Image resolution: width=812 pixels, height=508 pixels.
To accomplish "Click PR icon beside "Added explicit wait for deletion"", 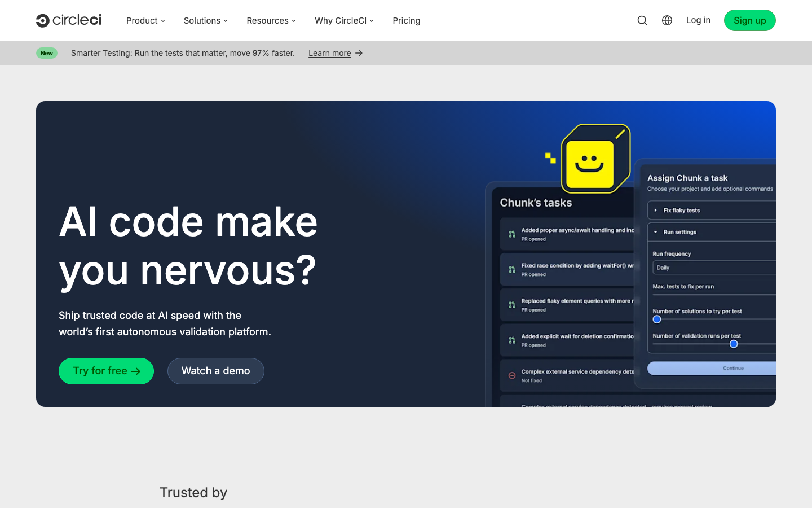I will tap(512, 340).
